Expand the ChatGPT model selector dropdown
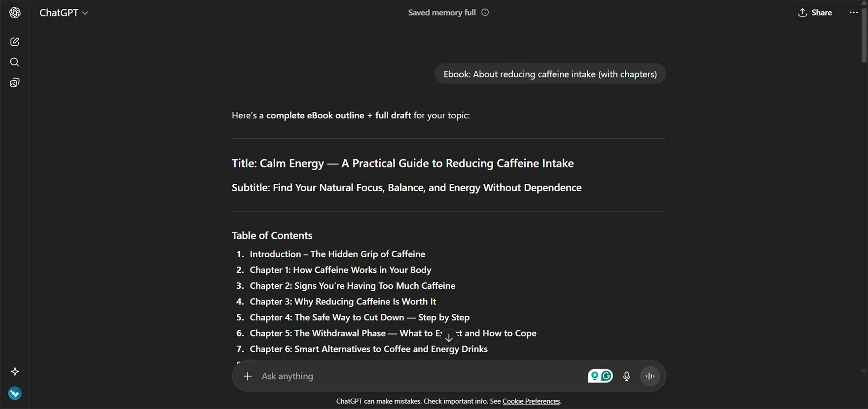This screenshot has width=868, height=409. 64,13
